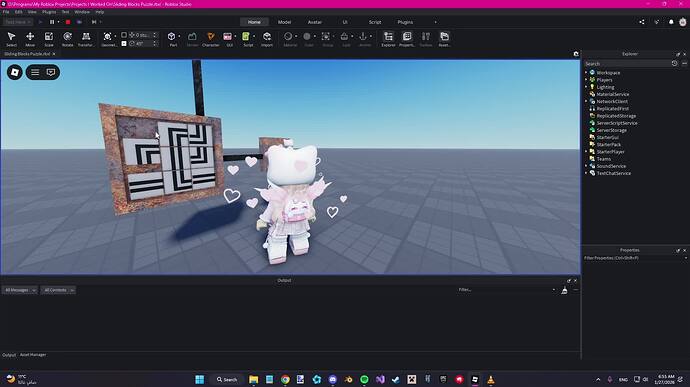
Task: Switch to the Home ribbon tab
Action: click(254, 22)
